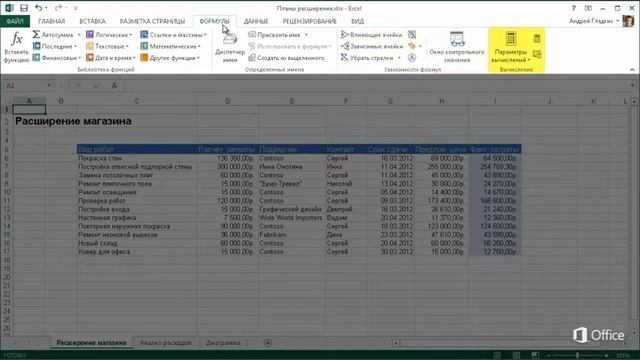The image size is (640, 360).
Task: Click Параметры вычислений calculator icon
Action: pyautogui.click(x=510, y=39)
